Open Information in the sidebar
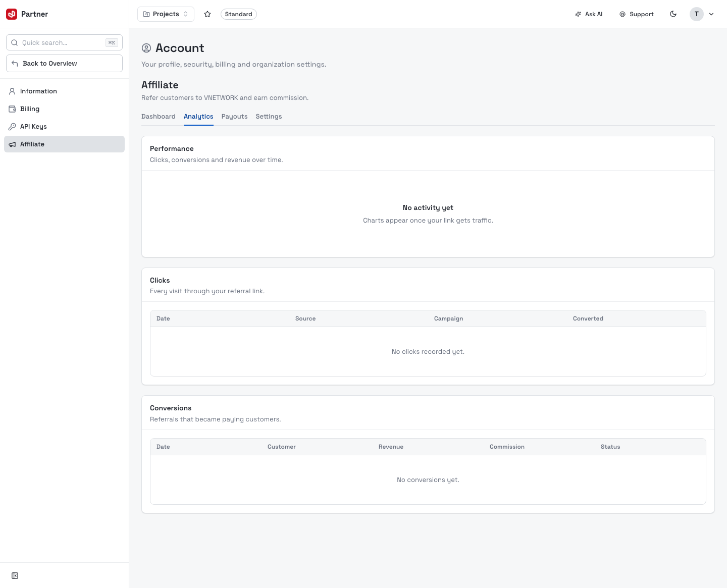727x588 pixels. pos(64,91)
